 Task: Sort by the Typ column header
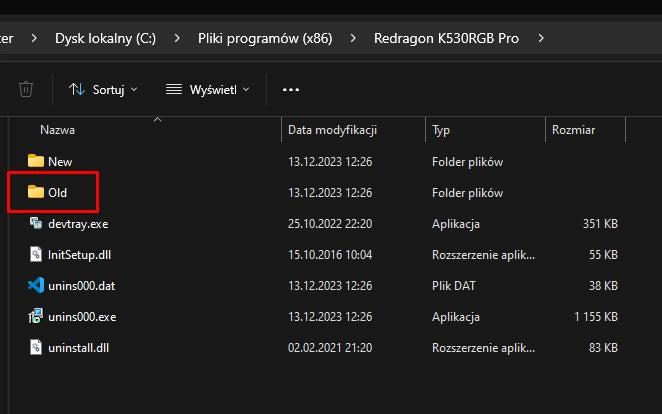(x=441, y=130)
